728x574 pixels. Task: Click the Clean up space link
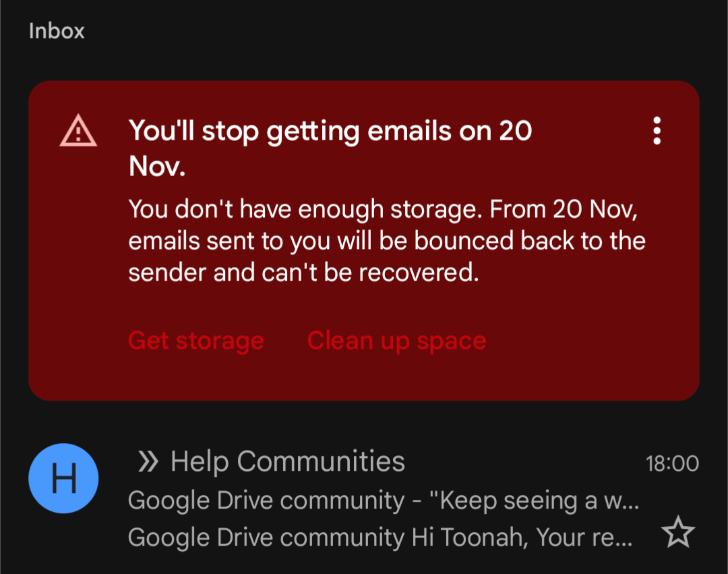396,341
